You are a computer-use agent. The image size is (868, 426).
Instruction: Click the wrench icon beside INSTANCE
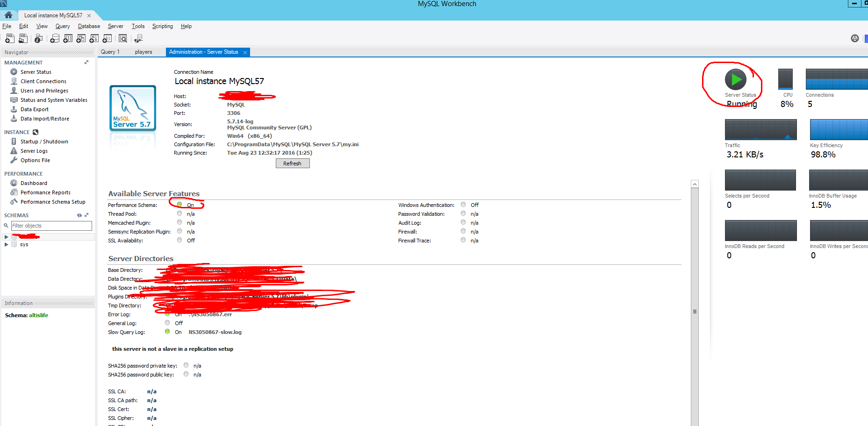pyautogui.click(x=36, y=132)
